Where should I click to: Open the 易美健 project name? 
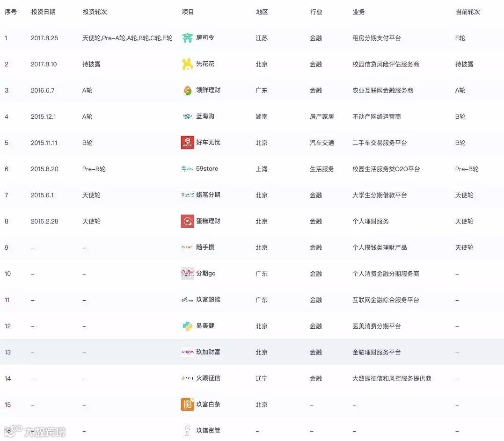pos(205,325)
